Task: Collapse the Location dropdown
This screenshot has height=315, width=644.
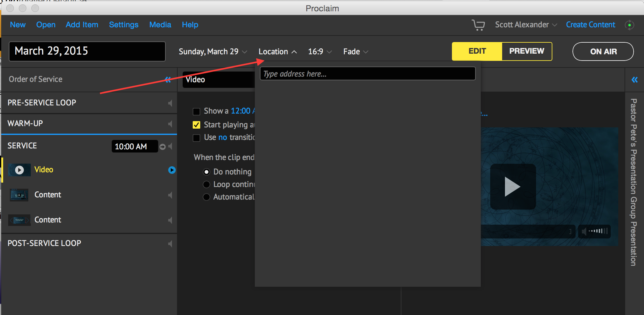Action: (277, 52)
